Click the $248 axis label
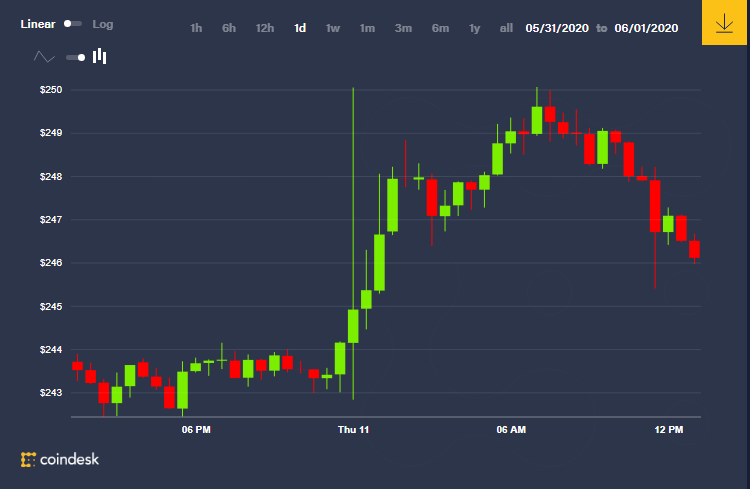 [51, 177]
